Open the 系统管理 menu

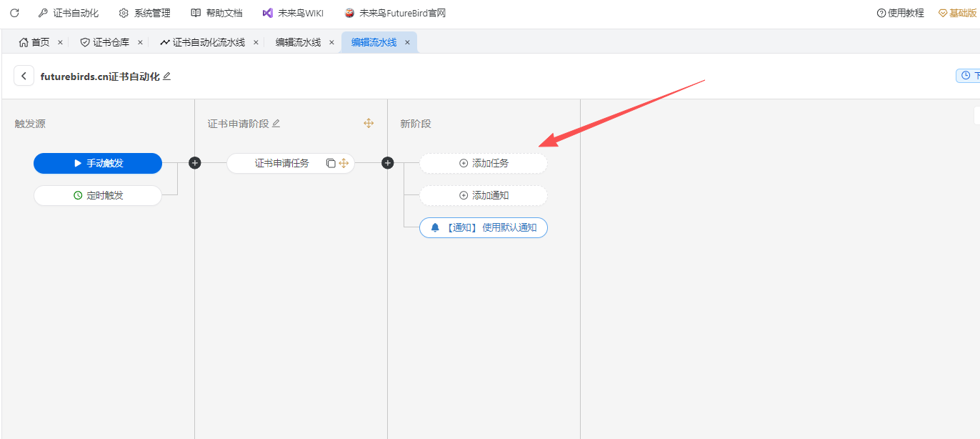pyautogui.click(x=145, y=13)
